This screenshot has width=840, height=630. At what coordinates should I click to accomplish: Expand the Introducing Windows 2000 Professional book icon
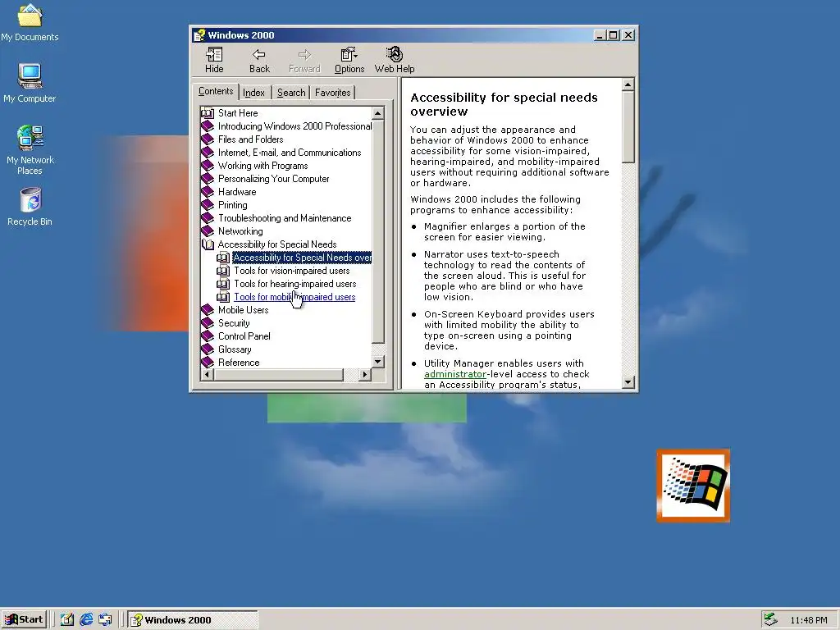click(208, 126)
